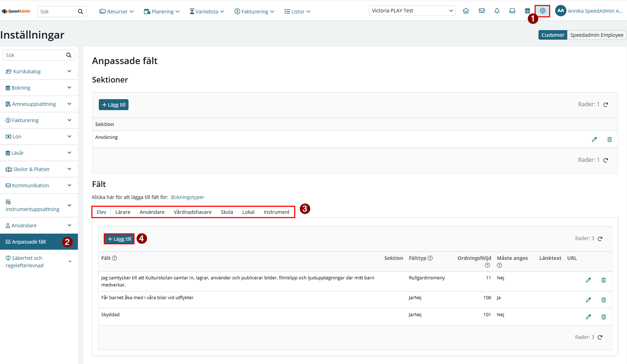The height and width of the screenshot is (364, 627).
Task: Refresh the Fält table using top reload icon
Action: pyautogui.click(x=600, y=239)
